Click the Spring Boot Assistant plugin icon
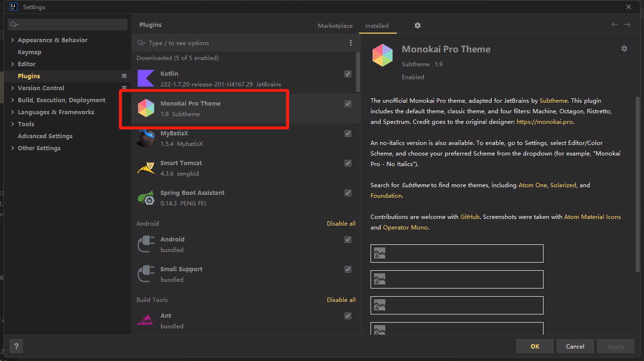The height and width of the screenshot is (361, 644). [x=146, y=198]
